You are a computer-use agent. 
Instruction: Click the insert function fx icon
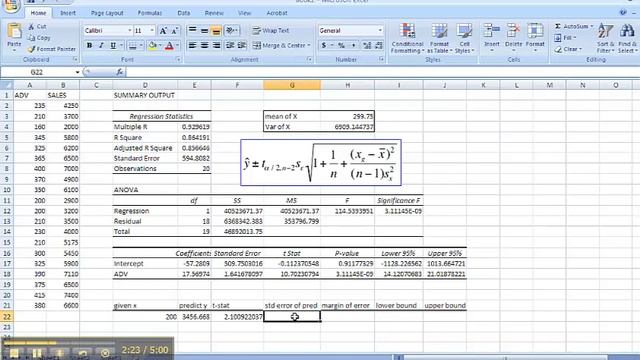click(x=119, y=72)
